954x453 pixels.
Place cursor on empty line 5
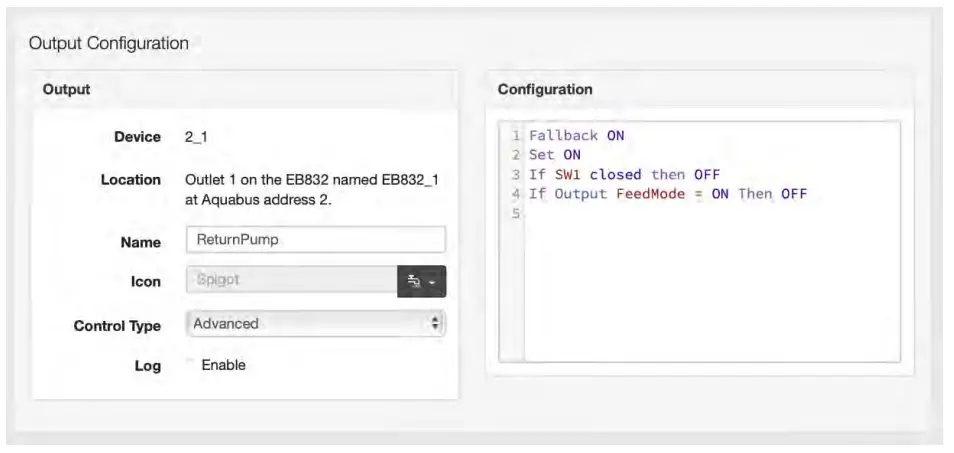(712, 213)
